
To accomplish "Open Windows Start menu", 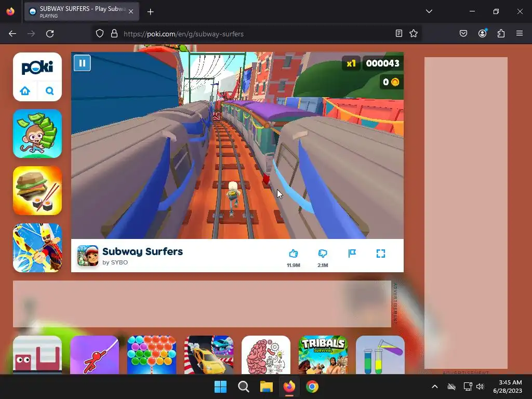I will (x=220, y=387).
